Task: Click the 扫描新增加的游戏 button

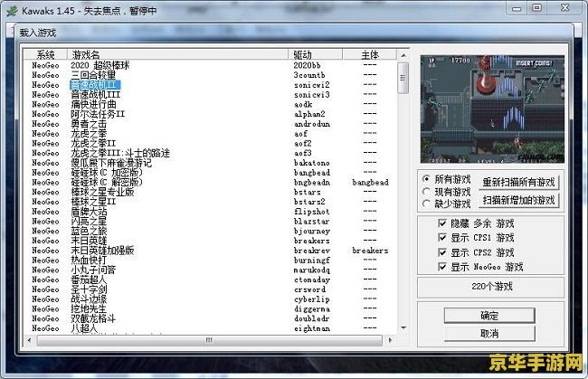Action: [518, 200]
